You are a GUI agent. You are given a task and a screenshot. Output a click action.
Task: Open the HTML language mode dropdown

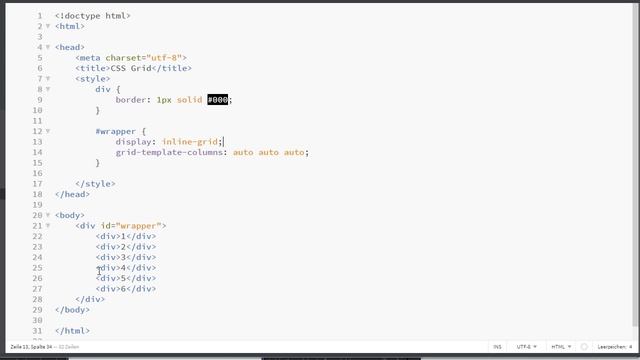point(561,347)
